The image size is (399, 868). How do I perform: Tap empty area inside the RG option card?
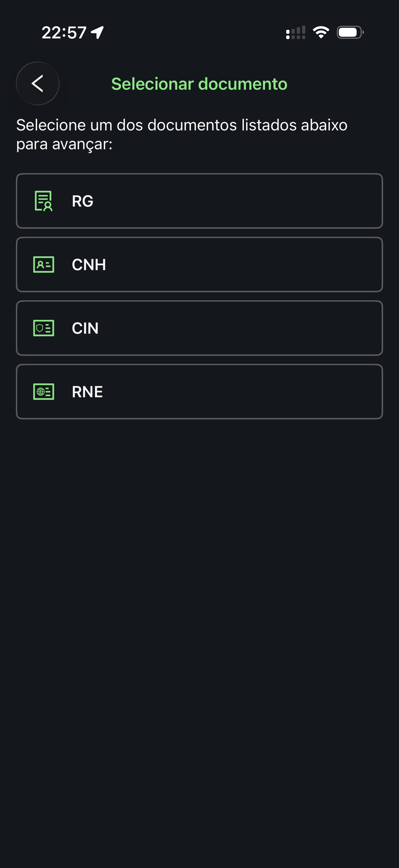tap(236, 201)
